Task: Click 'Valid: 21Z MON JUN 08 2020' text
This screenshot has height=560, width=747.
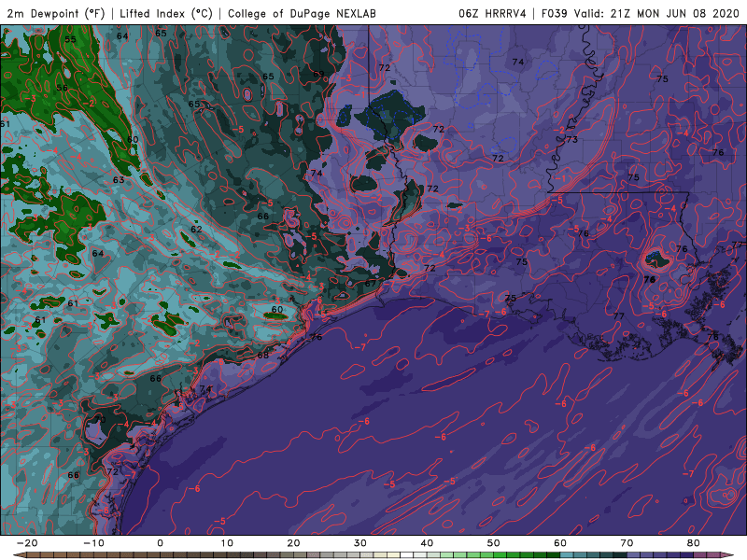Action: pos(656,13)
